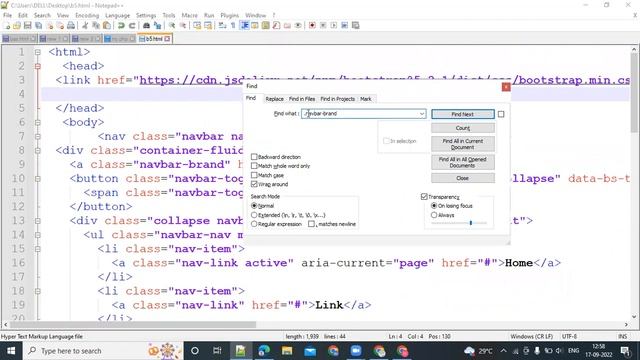This screenshot has height=360, width=640.
Task: Enable the Backward direction checkbox
Action: (254, 157)
